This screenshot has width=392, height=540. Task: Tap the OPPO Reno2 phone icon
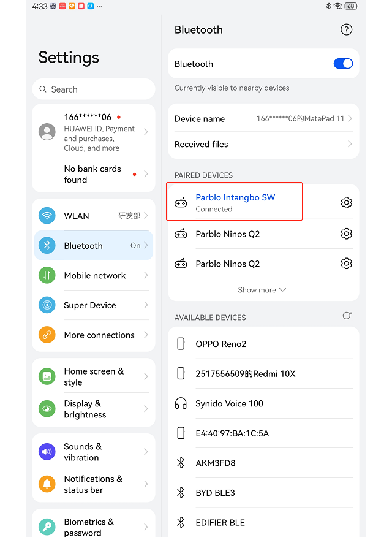[x=181, y=344]
